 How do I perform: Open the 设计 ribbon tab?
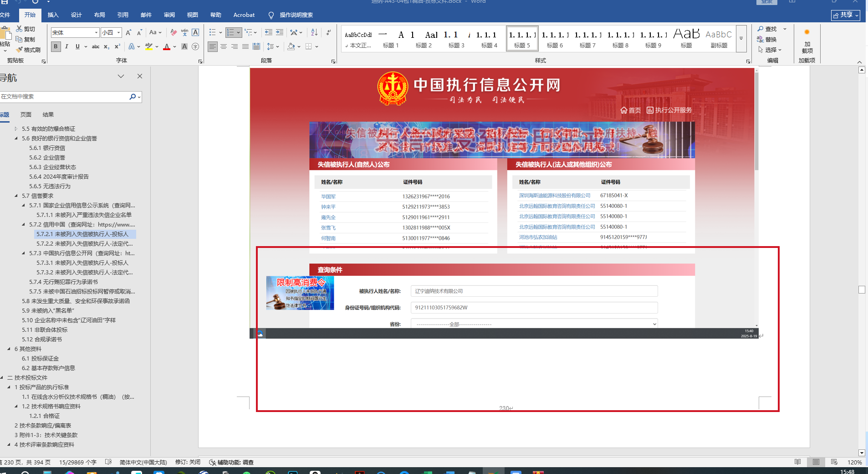pos(77,15)
